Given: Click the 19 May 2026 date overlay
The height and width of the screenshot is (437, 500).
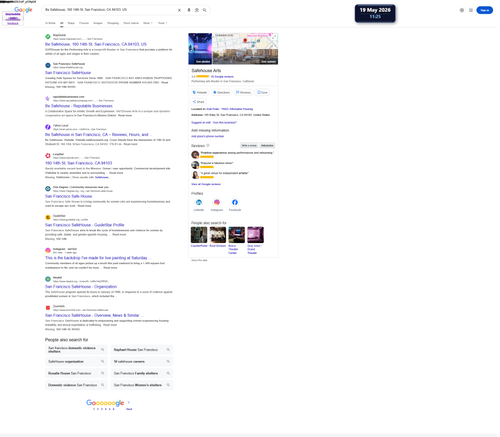Looking at the screenshot, I should (x=375, y=13).
